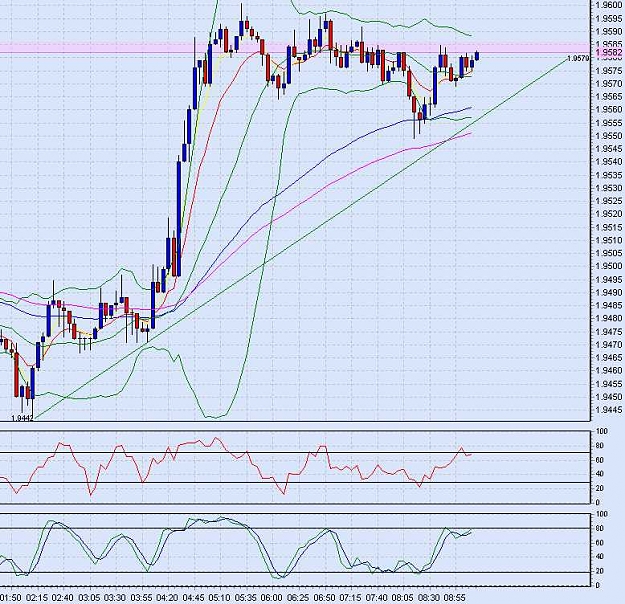625x604 pixels.
Task: Click 100 on the bottom stochastic panel scale
Action: [602, 514]
